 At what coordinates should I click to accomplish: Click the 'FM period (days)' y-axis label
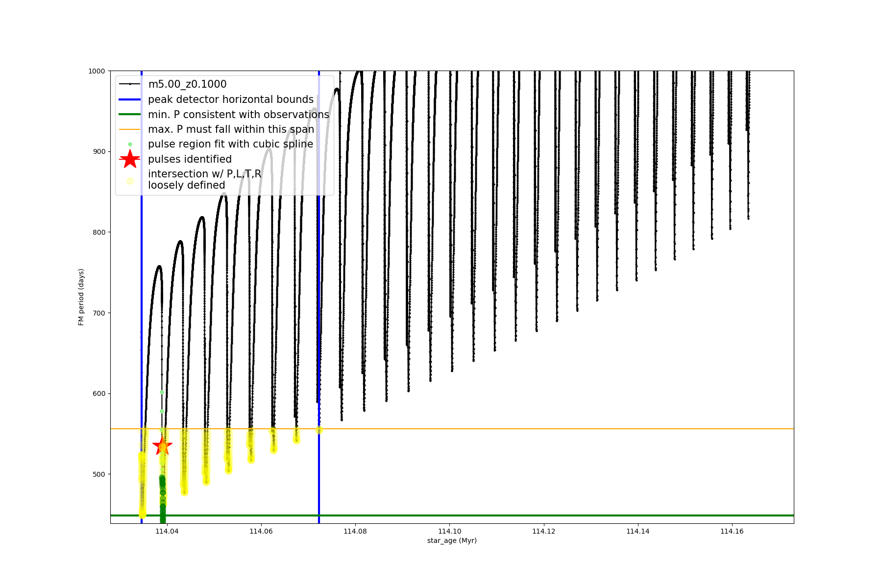coord(81,297)
